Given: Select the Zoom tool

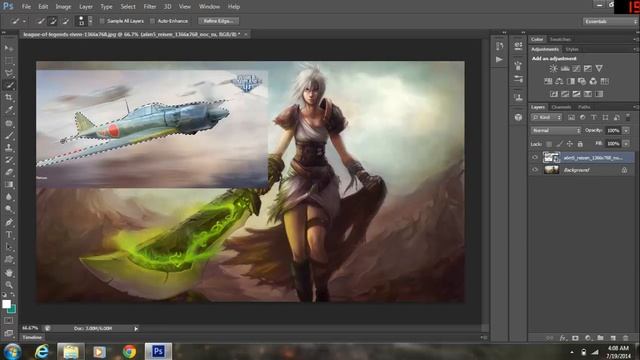Looking at the screenshot, I should pos(9,284).
